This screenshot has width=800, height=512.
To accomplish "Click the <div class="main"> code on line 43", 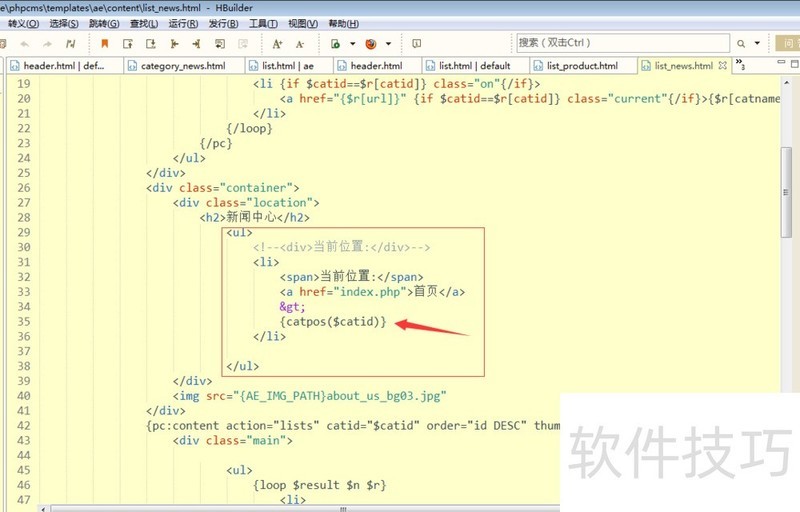I will tap(233, 441).
